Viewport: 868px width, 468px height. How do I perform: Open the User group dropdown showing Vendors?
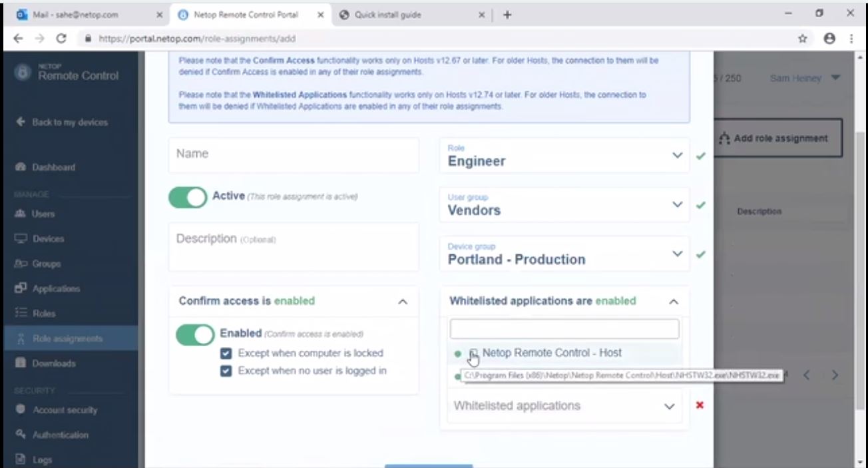point(564,205)
